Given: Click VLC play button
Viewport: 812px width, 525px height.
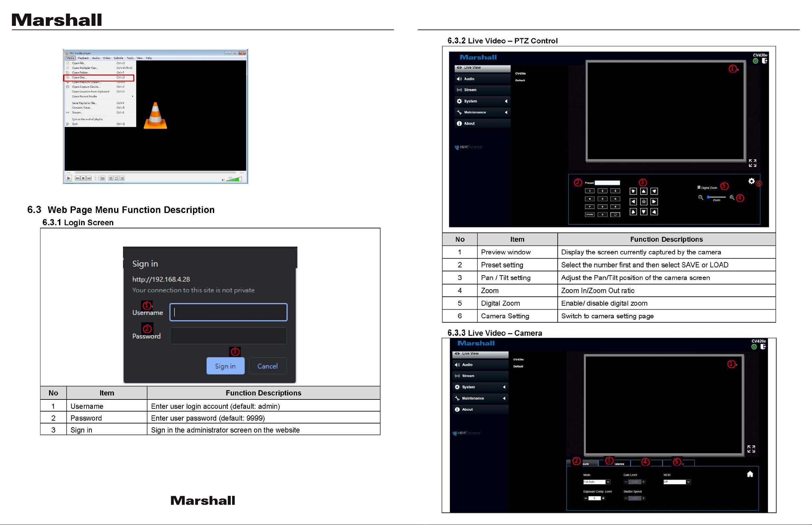Looking at the screenshot, I should tap(69, 178).
